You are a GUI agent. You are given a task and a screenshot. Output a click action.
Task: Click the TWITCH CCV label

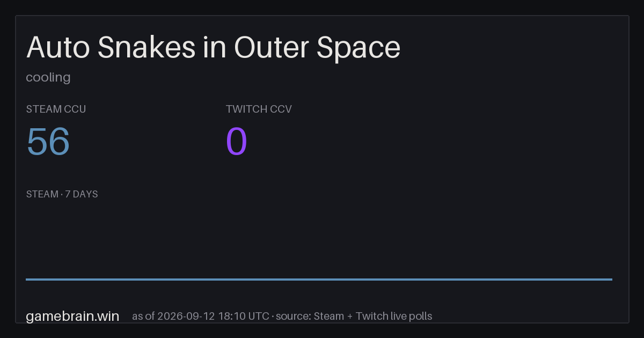point(259,109)
